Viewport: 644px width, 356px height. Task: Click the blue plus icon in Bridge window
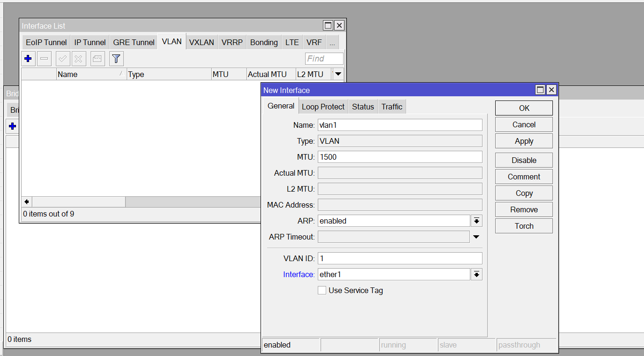[x=13, y=126]
